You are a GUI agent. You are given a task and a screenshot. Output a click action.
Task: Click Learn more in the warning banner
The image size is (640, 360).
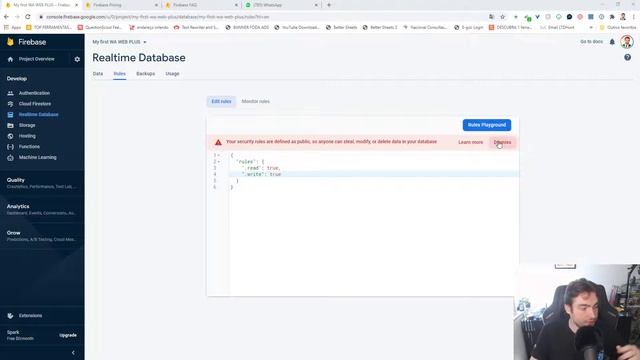(x=470, y=142)
